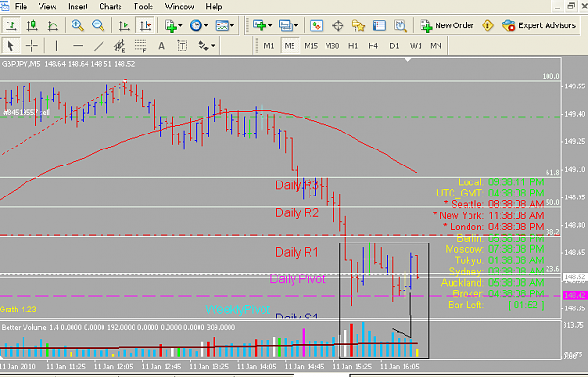
Task: Minimize the MetaTrader window
Action: click(557, 6)
